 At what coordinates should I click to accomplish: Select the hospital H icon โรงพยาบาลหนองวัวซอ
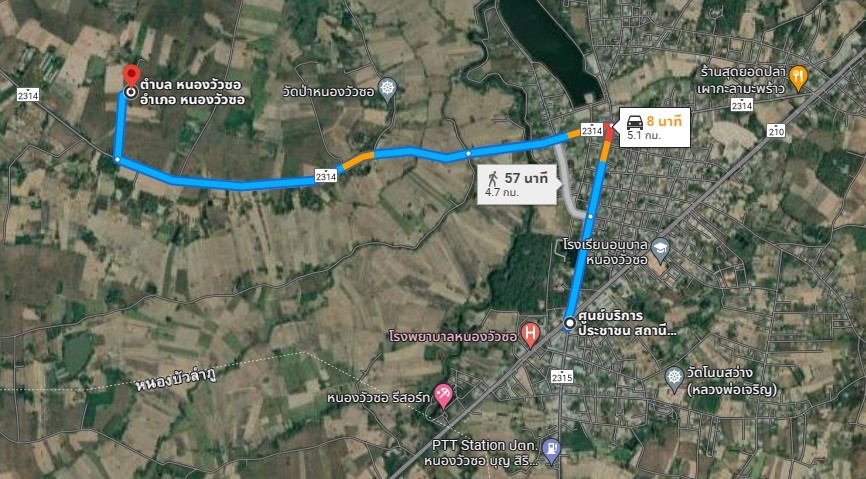point(530,335)
